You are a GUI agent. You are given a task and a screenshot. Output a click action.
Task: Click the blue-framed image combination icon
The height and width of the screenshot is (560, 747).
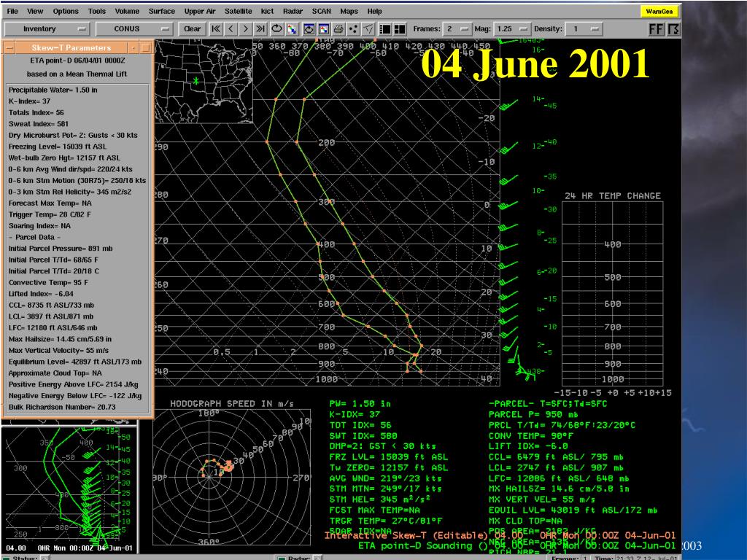[324, 29]
